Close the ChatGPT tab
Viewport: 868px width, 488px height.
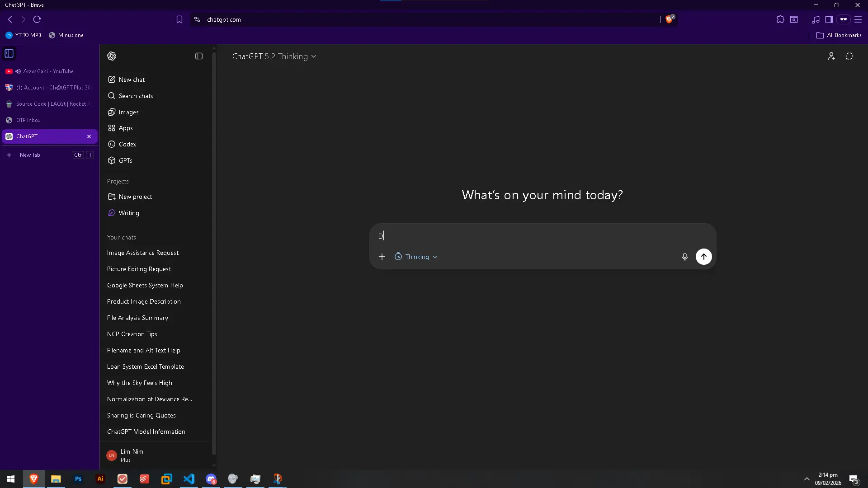click(89, 136)
